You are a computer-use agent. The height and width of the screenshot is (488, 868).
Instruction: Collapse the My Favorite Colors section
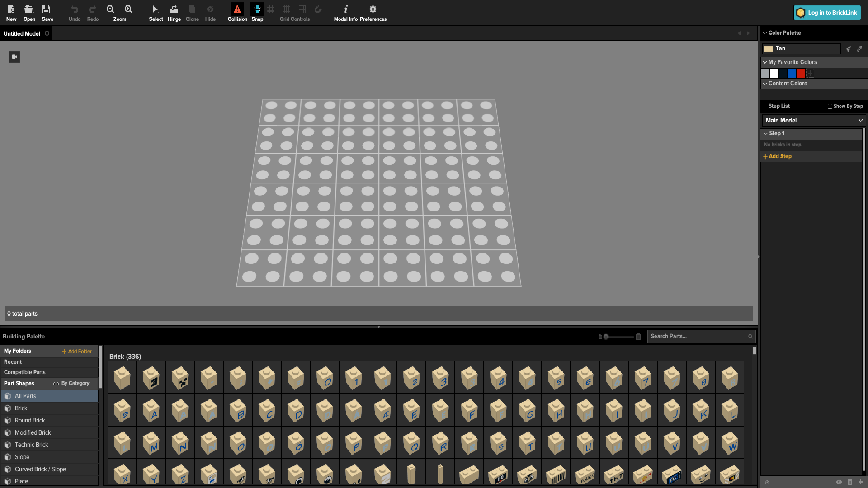click(765, 62)
